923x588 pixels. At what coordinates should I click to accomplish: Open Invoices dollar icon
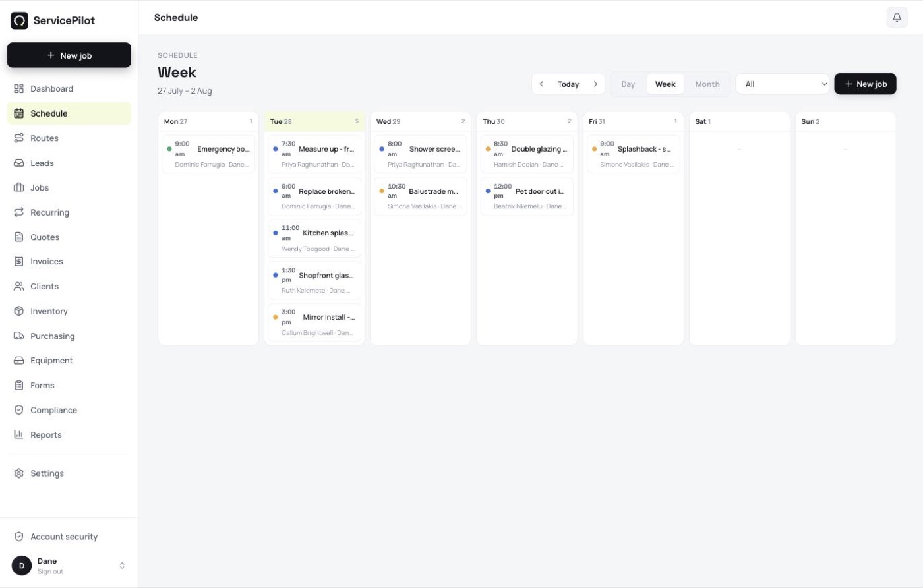click(x=18, y=262)
